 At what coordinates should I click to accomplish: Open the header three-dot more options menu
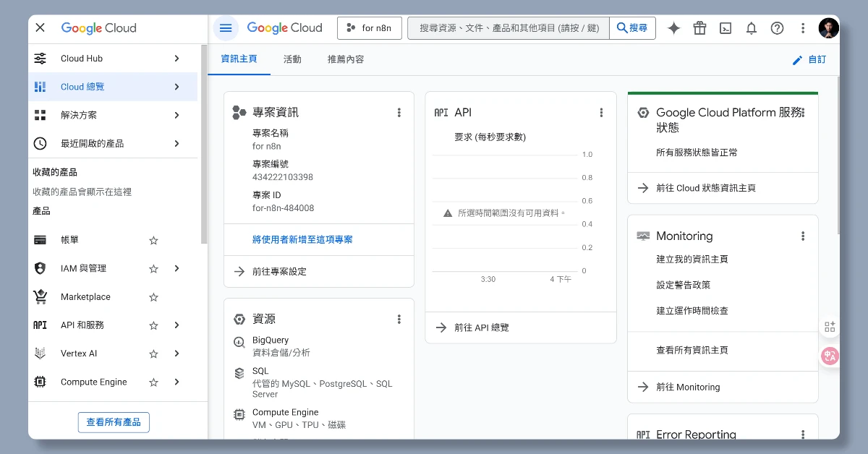[803, 28]
